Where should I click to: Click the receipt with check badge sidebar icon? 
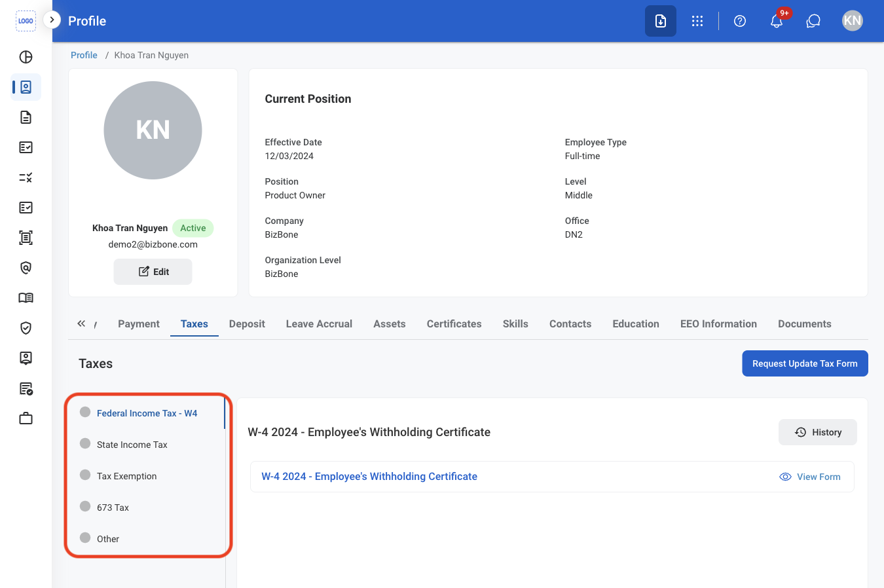[26, 388]
